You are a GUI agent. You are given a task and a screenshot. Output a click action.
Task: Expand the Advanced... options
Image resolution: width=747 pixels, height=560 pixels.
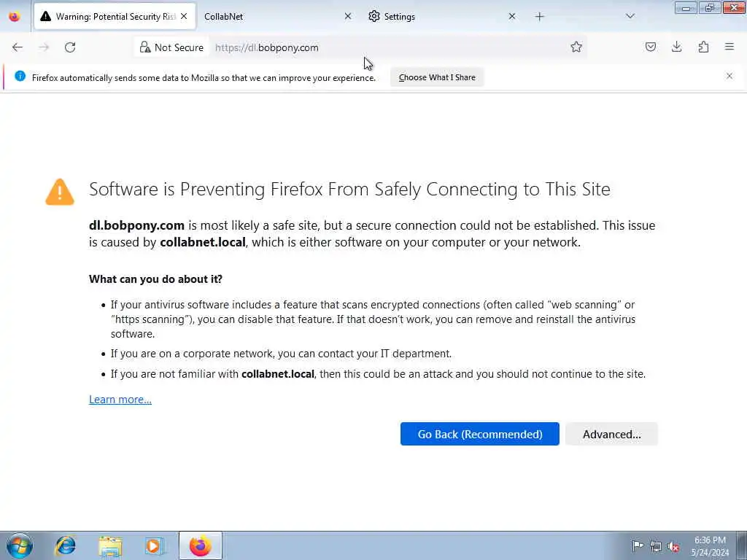click(612, 434)
